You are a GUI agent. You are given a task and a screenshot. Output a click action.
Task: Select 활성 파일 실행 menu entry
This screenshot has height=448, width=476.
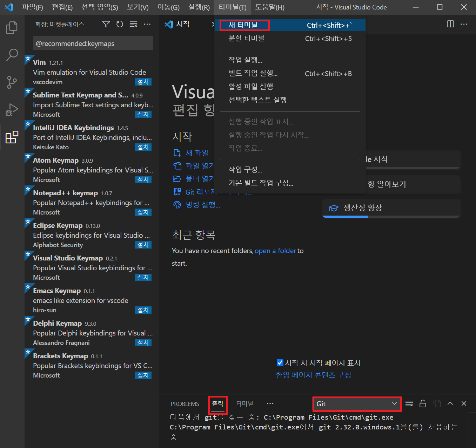290,87
